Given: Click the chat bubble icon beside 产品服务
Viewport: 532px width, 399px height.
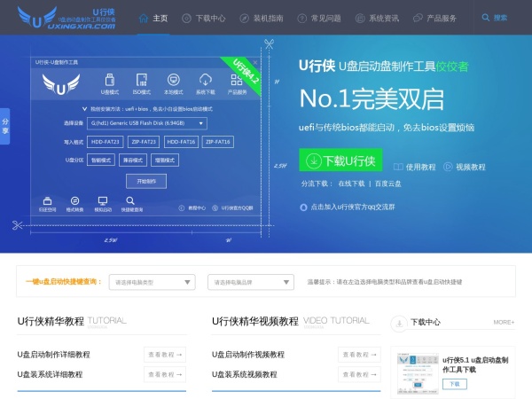Looking at the screenshot, I should 418,19.
